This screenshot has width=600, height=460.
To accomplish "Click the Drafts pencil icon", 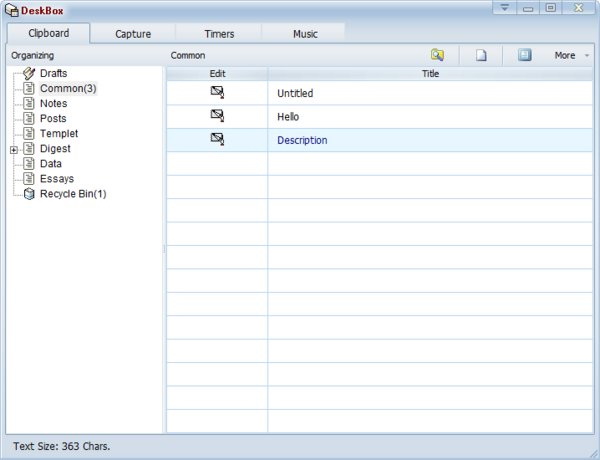I will pos(29,74).
